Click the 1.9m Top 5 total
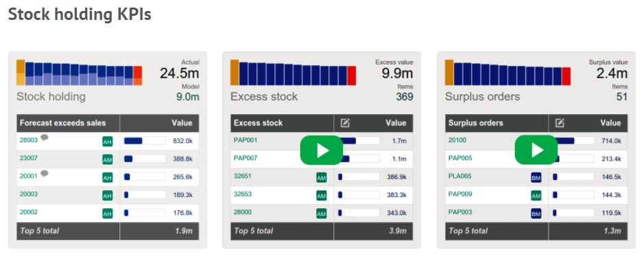The width and height of the screenshot is (644, 259). [184, 231]
